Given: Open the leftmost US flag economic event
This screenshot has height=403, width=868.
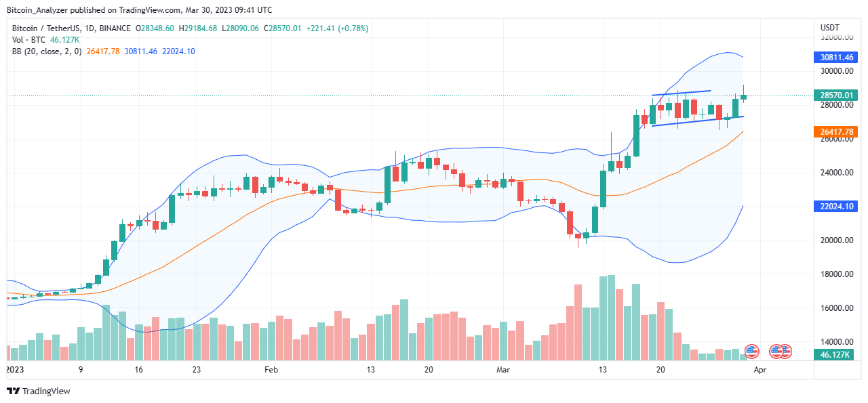Looking at the screenshot, I should point(751,352).
